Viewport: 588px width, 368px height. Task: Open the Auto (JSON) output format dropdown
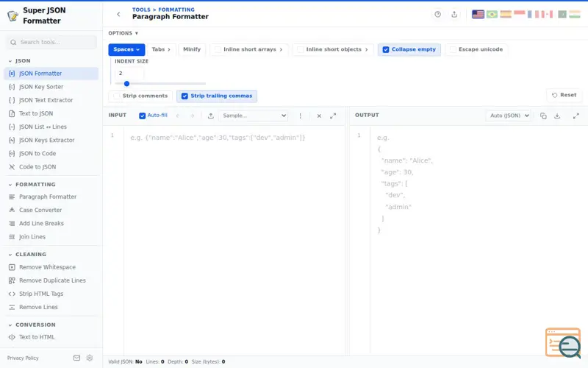click(x=508, y=116)
